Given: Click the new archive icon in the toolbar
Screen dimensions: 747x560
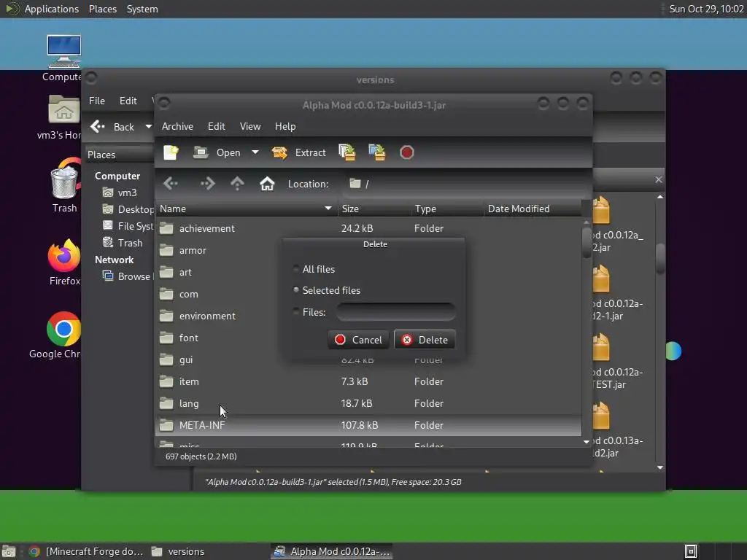Looking at the screenshot, I should 171,152.
